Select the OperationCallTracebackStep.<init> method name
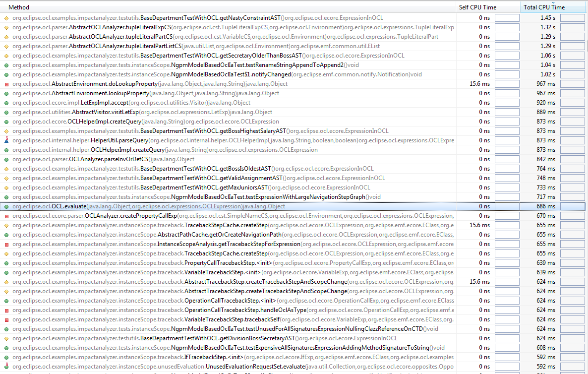 click(x=230, y=301)
